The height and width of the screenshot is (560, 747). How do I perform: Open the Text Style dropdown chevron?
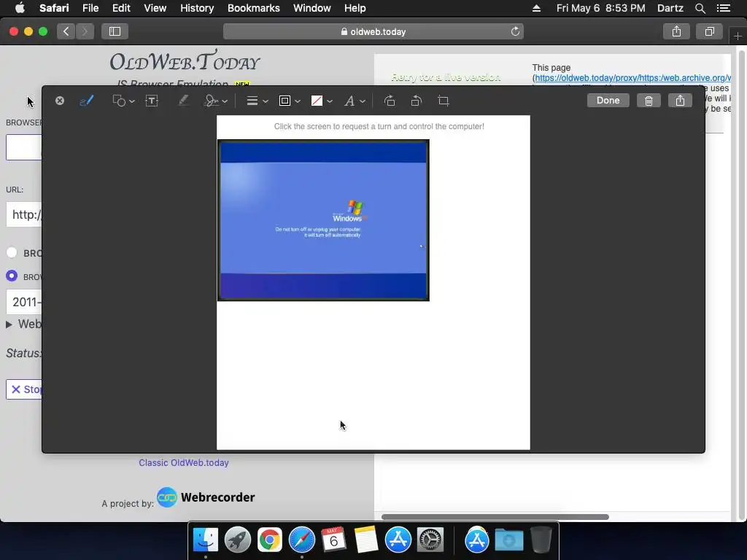[x=363, y=101]
